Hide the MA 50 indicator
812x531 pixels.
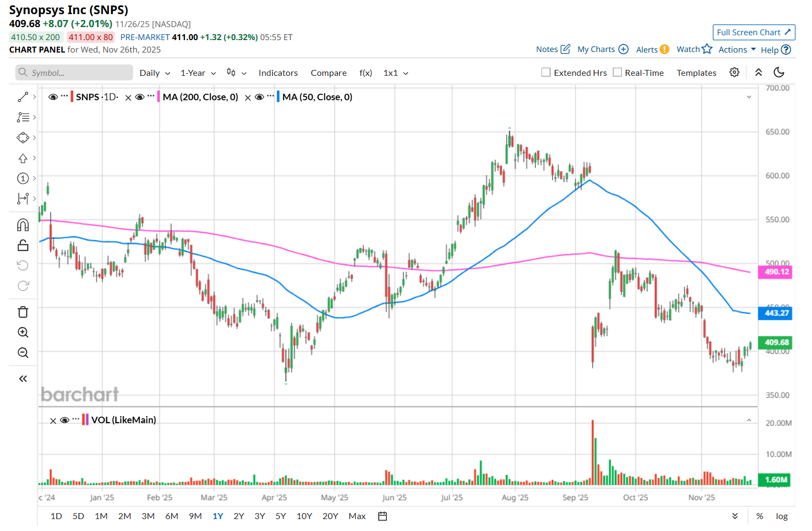click(x=259, y=97)
